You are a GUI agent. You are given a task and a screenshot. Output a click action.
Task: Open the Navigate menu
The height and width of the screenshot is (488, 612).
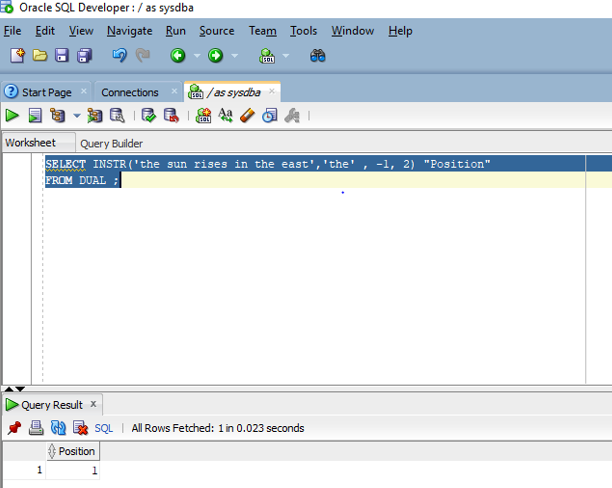pos(130,31)
